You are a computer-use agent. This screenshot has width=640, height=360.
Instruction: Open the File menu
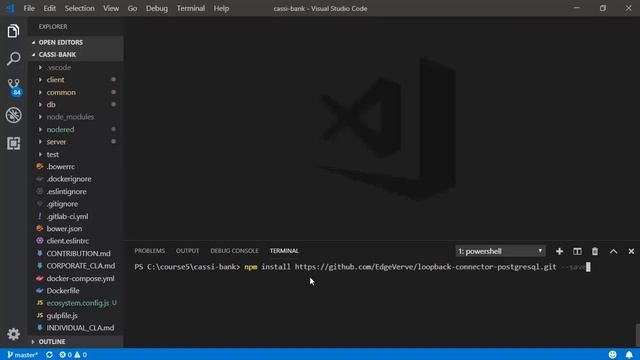coord(29,8)
